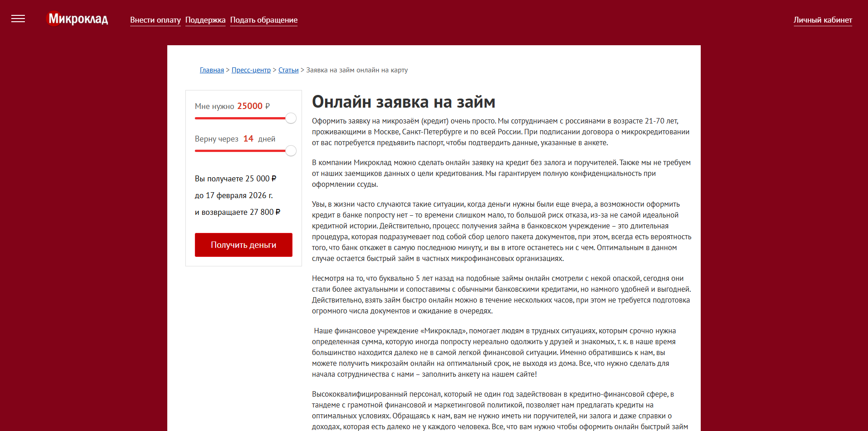The width and height of the screenshot is (868, 431).
Task: Click the возвращаете 27 800 ₽ amount
Action: click(x=237, y=212)
